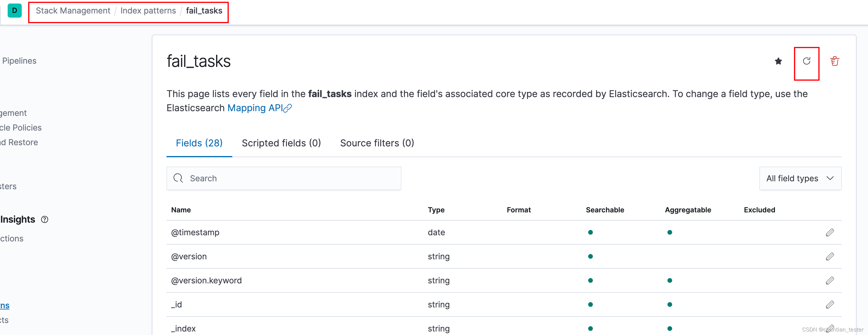Switch to Scripted fields (0) tab
The height and width of the screenshot is (335, 868).
pyautogui.click(x=281, y=143)
